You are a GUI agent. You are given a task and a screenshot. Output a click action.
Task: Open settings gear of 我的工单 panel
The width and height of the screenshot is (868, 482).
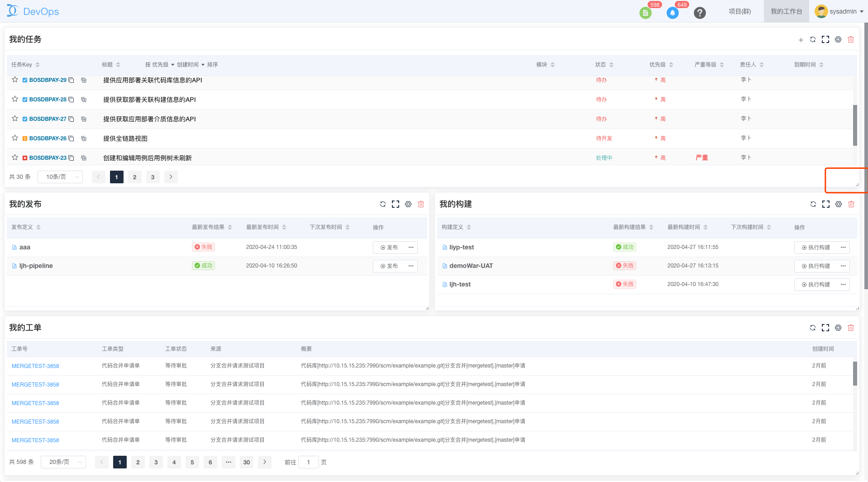[838, 328]
